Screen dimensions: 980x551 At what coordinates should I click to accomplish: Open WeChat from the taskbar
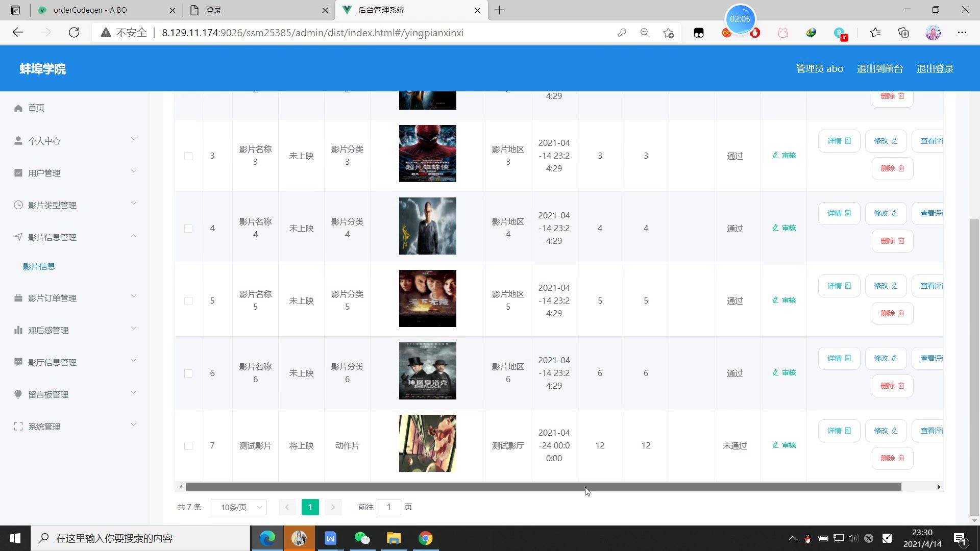(362, 538)
